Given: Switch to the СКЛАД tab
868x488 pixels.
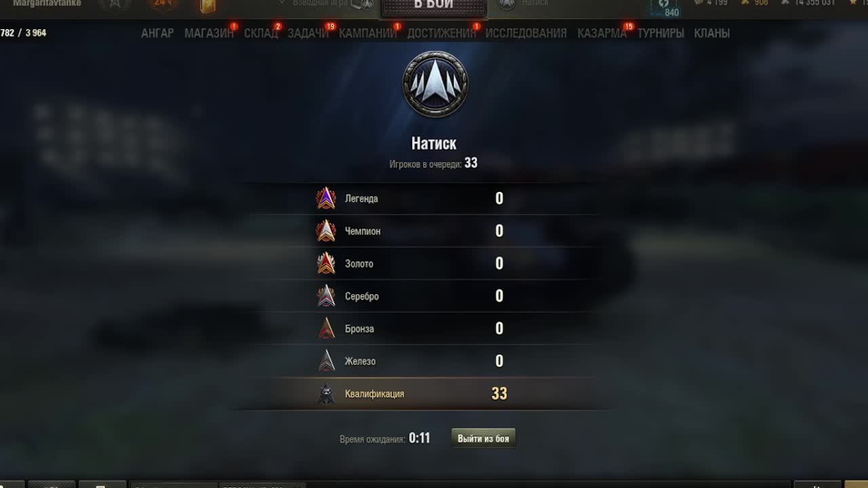Looking at the screenshot, I should tap(261, 33).
